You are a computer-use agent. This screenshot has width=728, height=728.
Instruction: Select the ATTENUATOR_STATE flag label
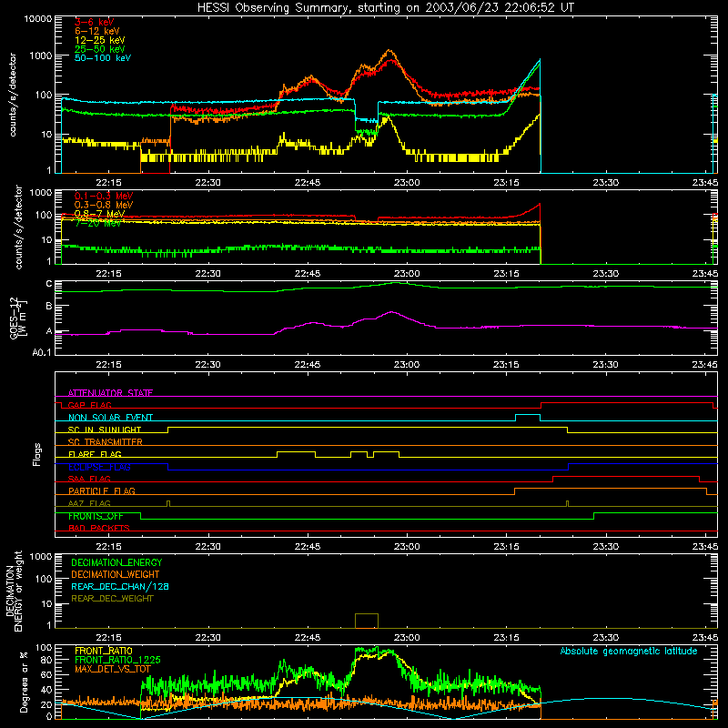click(110, 393)
